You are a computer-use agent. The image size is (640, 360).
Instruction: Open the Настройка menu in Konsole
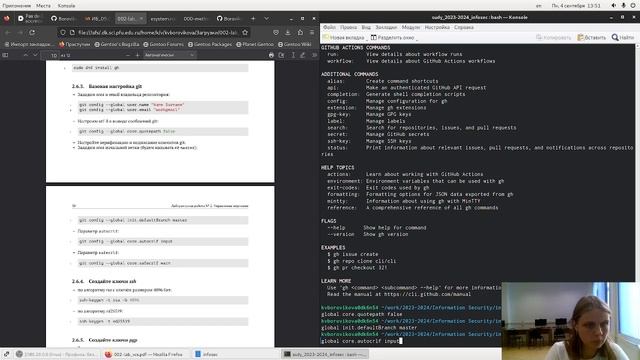[437, 27]
